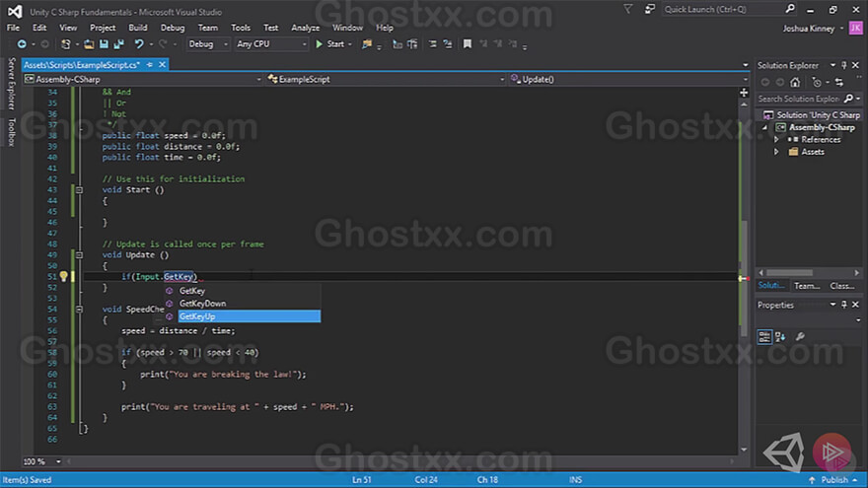Click the Save All toolbar icon
This screenshot has width=868, height=488.
point(118,44)
